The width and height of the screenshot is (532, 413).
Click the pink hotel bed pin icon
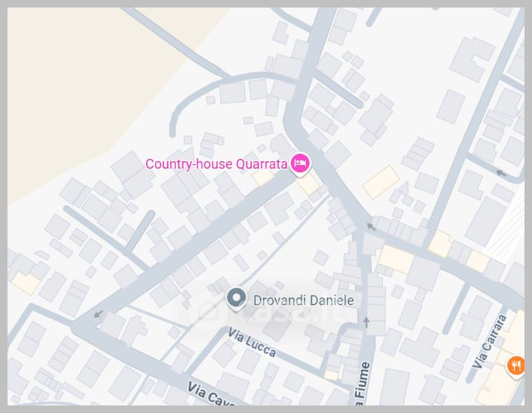300,165
